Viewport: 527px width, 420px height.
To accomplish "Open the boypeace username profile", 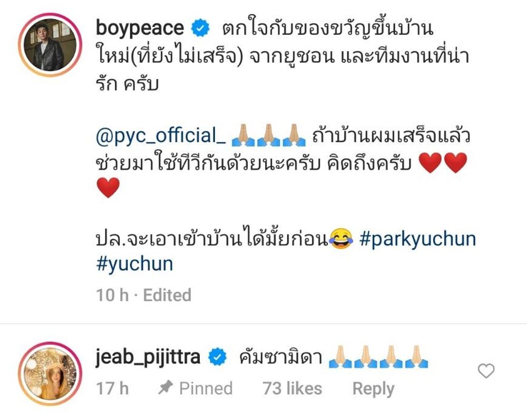I will pos(140,28).
